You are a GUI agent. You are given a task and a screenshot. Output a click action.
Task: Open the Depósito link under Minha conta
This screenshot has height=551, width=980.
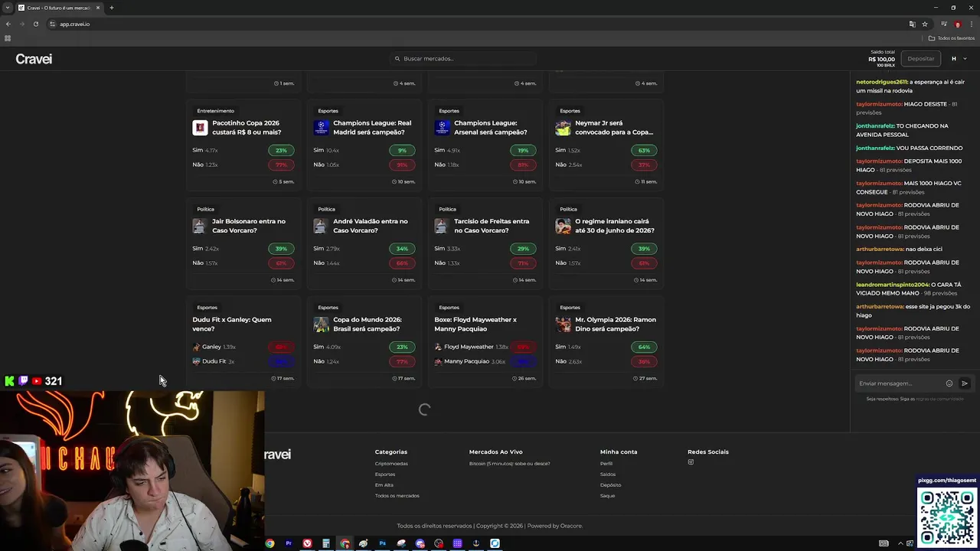611,485
